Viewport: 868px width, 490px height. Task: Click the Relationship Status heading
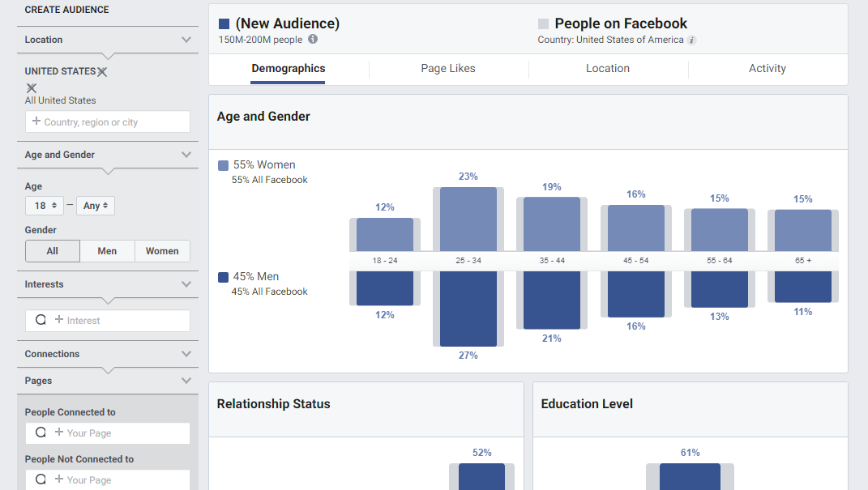pos(273,404)
